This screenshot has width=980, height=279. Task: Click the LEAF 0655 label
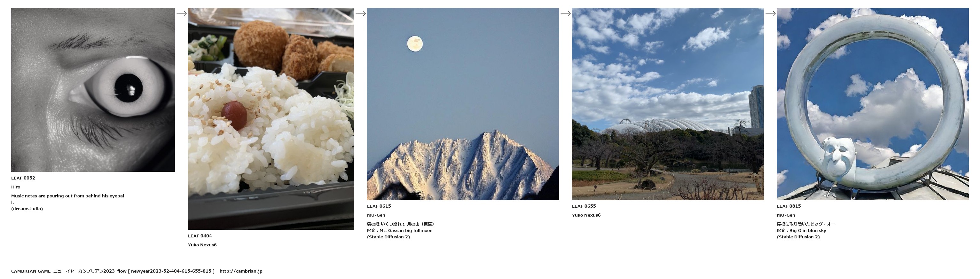(584, 206)
